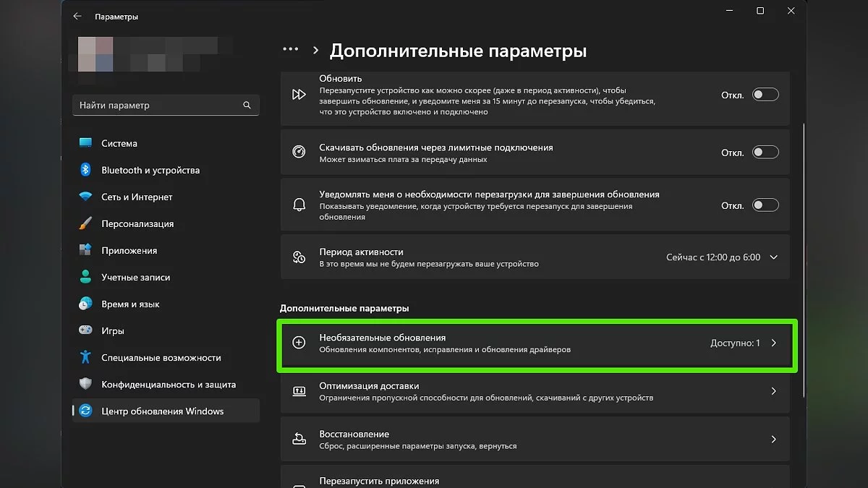Click the Конфиденциальность и защита shield icon
This screenshot has height=488, width=868.
pyautogui.click(x=85, y=384)
